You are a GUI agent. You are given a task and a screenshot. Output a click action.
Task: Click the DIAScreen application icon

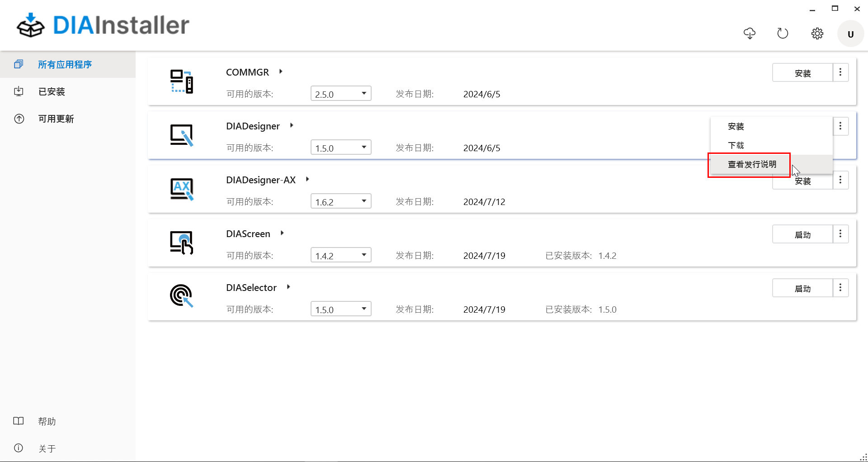click(181, 243)
